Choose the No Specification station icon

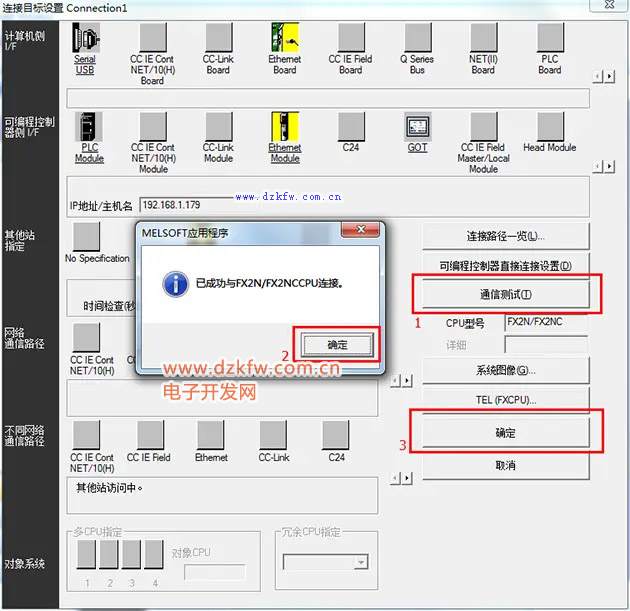[x=87, y=236]
